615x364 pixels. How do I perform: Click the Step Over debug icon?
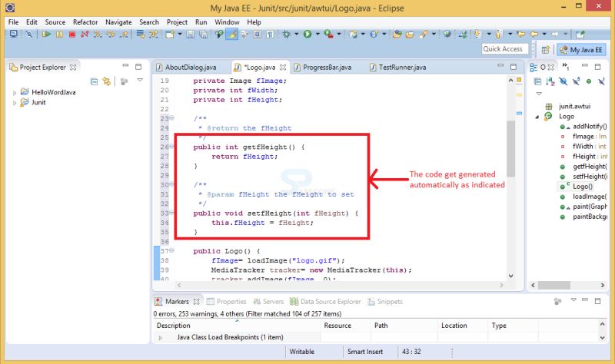[x=111, y=34]
